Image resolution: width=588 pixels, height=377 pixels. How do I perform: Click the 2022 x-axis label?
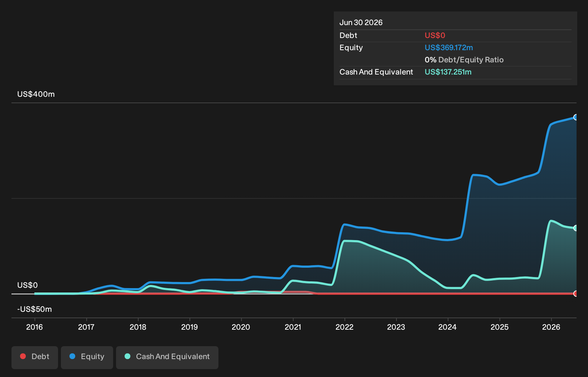click(344, 327)
